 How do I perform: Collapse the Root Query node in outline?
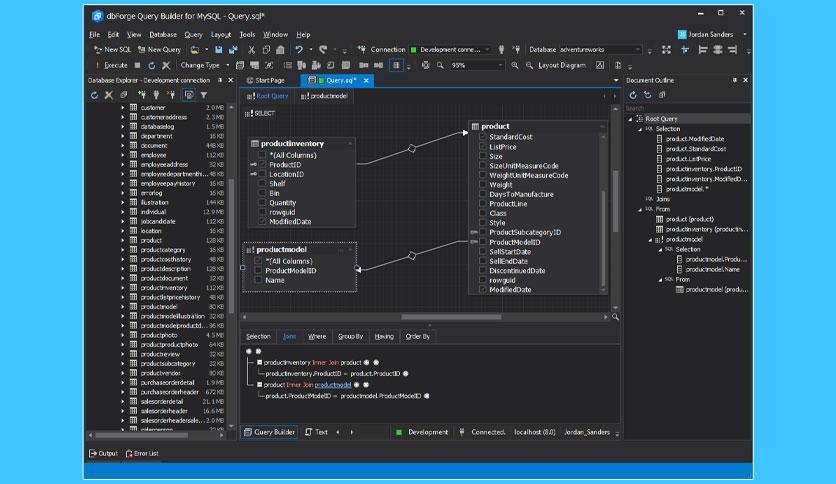click(630, 119)
